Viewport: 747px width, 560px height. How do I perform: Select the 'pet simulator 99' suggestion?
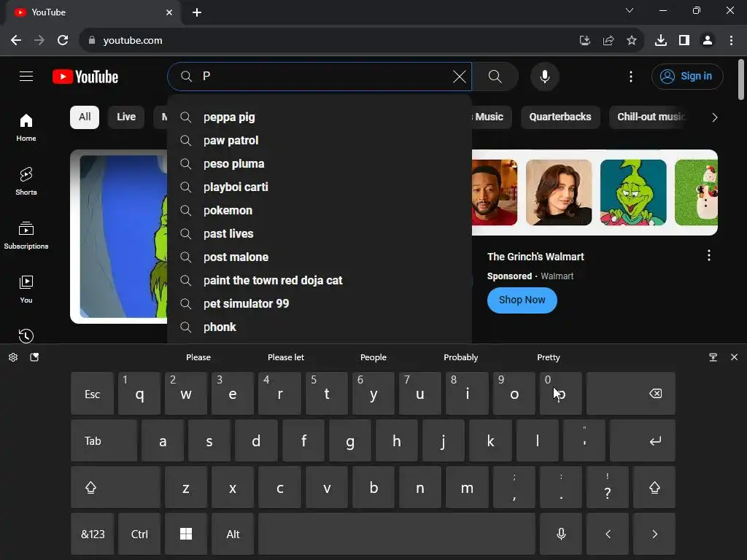coord(320,304)
